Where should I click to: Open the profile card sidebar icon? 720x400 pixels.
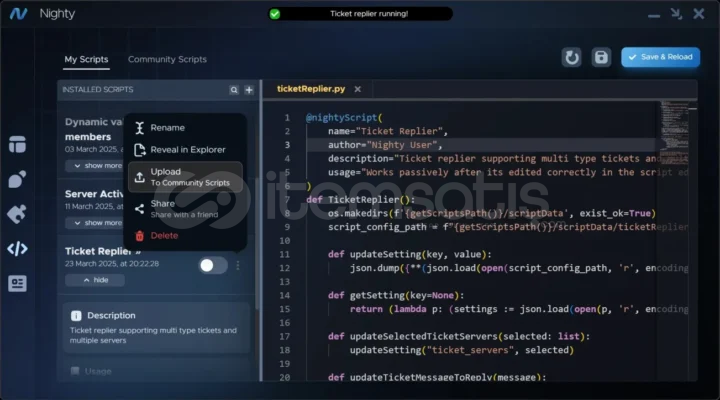click(x=17, y=283)
